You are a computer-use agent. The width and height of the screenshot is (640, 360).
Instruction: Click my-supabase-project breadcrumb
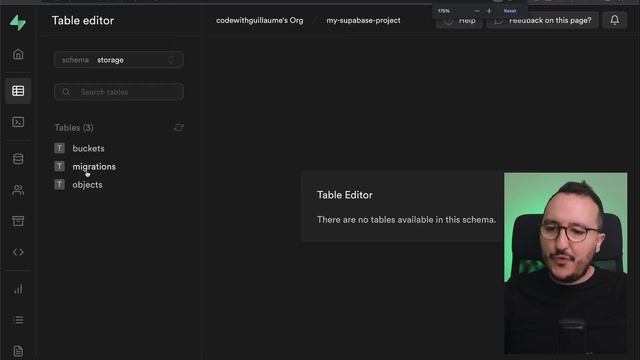point(363,20)
